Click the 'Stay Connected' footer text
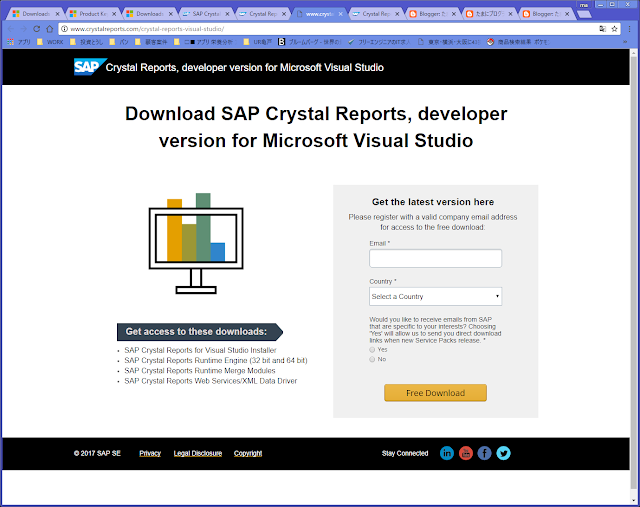The width and height of the screenshot is (640, 507). click(x=405, y=453)
